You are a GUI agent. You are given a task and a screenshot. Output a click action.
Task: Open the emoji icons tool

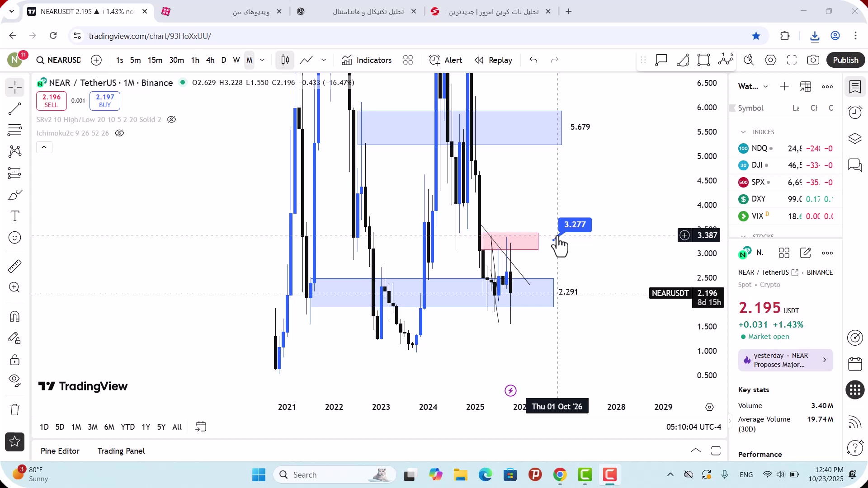click(15, 238)
